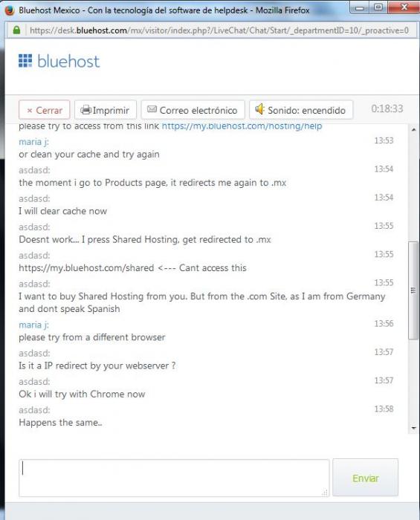Click the textarea resize grip corner
Viewport: 420px width, 520px height.
[x=325, y=493]
